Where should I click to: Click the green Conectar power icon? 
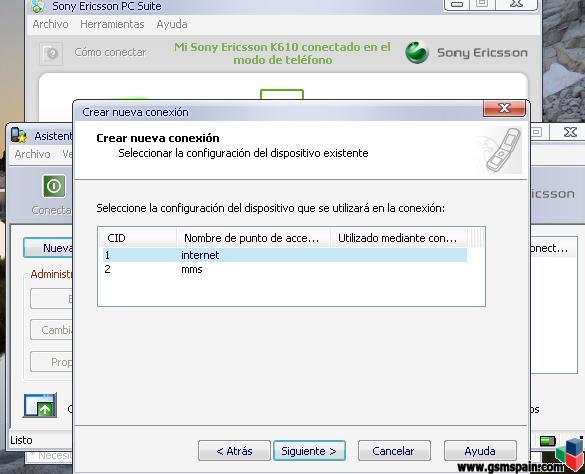pyautogui.click(x=54, y=186)
